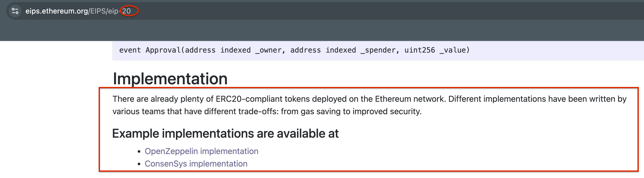
Task: Click the event Approval code block
Action: (378, 50)
